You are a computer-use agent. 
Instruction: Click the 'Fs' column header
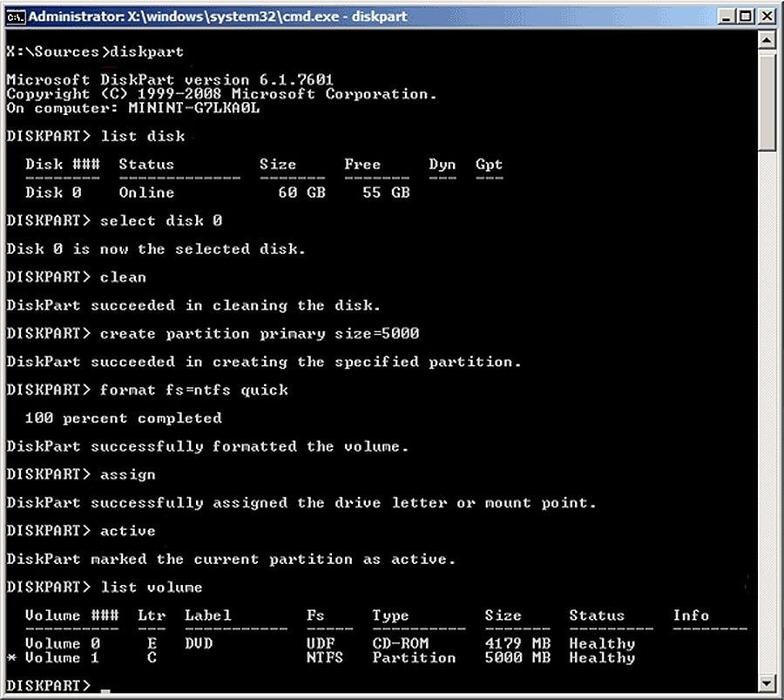(x=315, y=615)
